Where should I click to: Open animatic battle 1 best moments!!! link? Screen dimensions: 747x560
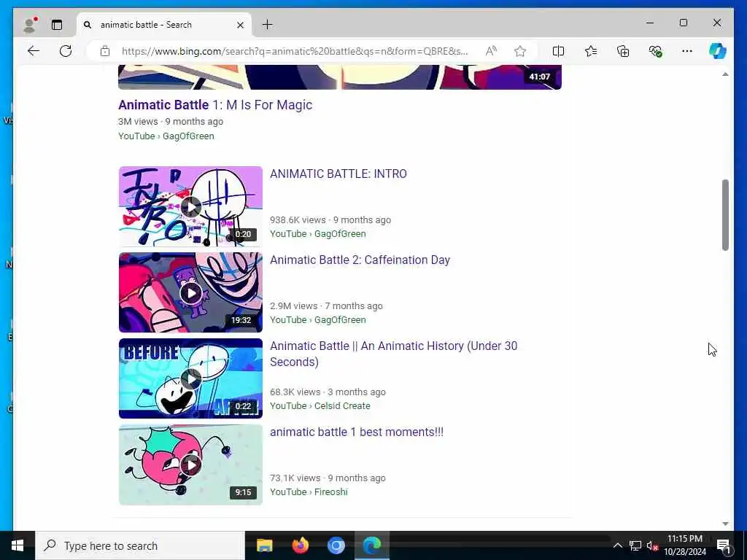(x=356, y=432)
